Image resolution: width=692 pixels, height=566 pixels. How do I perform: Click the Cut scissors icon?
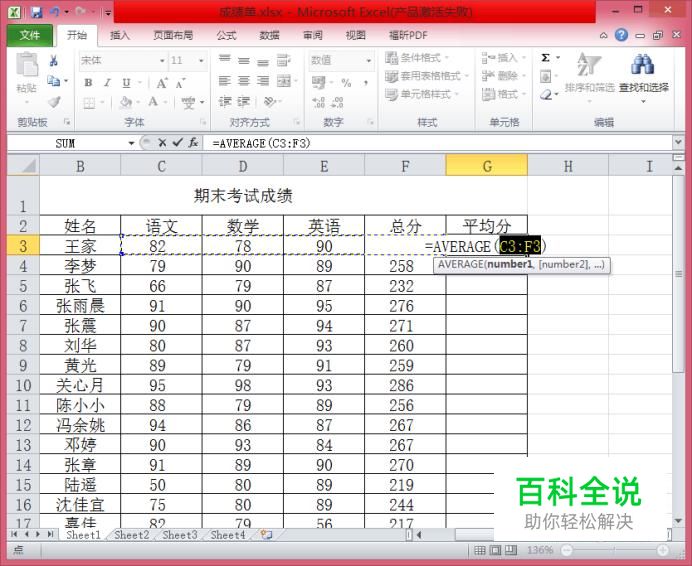[54, 60]
